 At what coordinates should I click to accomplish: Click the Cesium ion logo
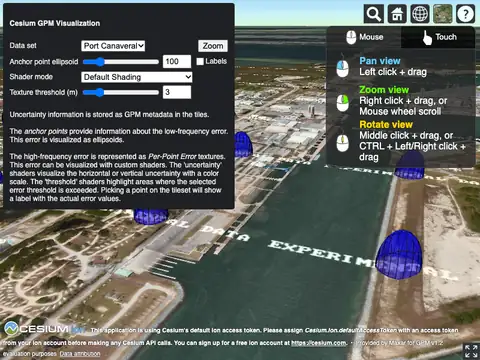click(44, 329)
